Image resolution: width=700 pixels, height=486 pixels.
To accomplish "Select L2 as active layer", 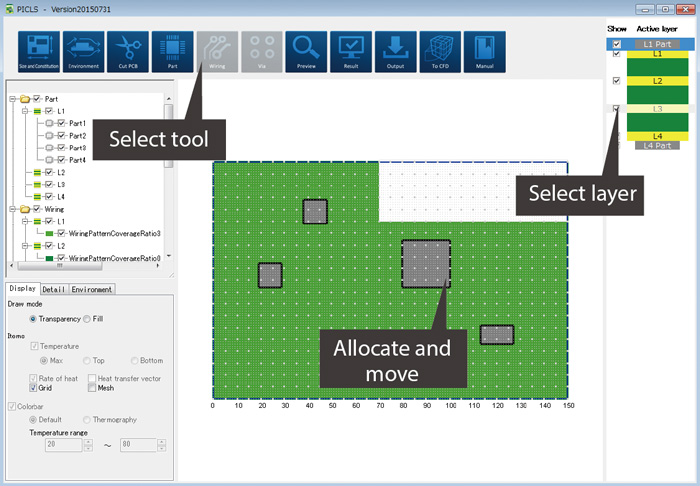I will click(x=657, y=81).
